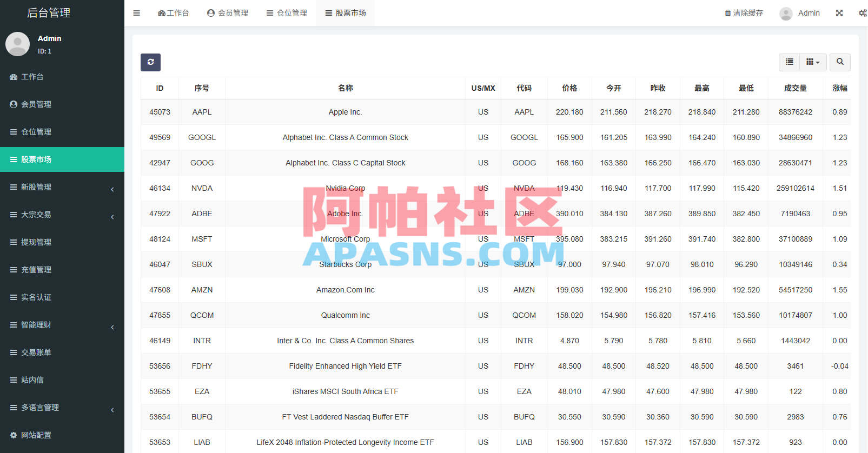Click the Alphabet Inc. Class C Capital Stock cell

coord(345,163)
